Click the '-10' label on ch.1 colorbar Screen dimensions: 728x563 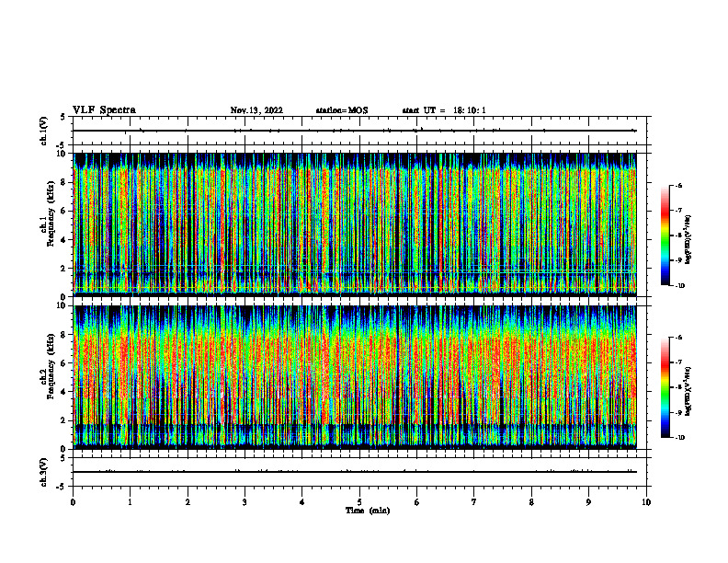tap(679, 285)
